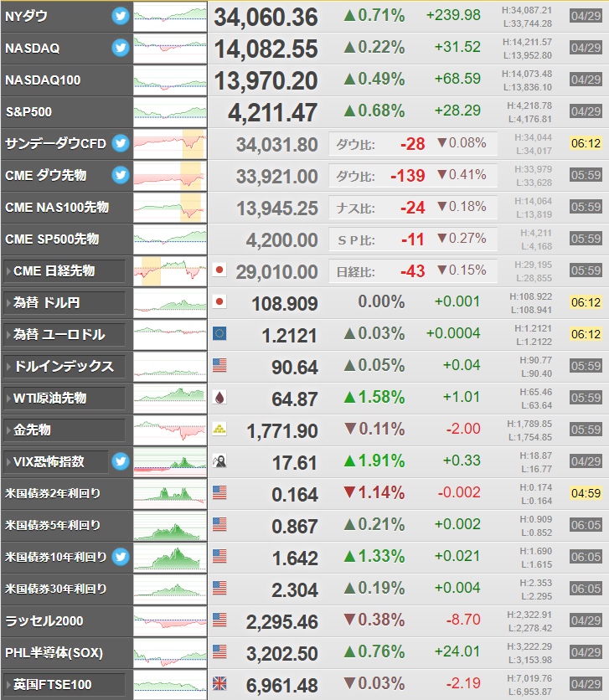Click the ドル円 rate 108.909
Viewport: 609px width, 700px height.
pos(285,304)
